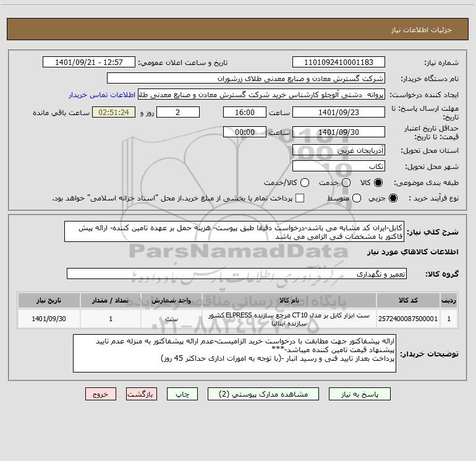The width and height of the screenshot is (476, 461).
Task: Click the price validity date 1401/09/30
Action: point(339,132)
